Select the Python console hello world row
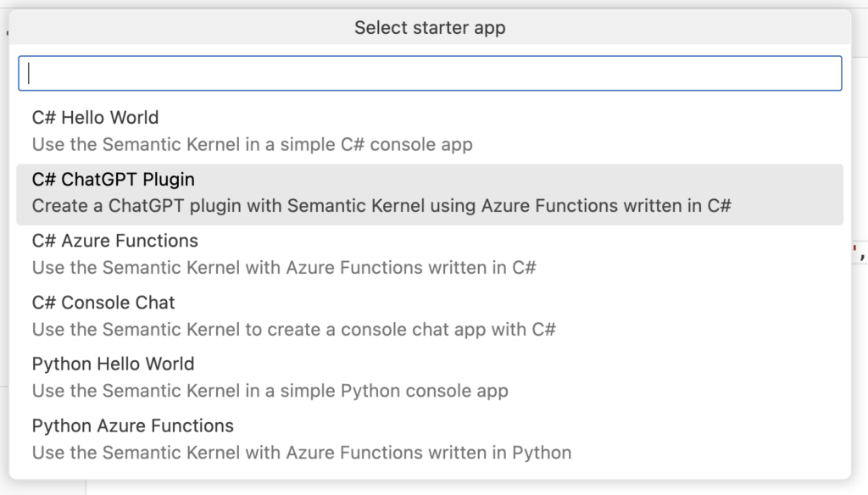Screen dimensions: 868x495 [430, 377]
